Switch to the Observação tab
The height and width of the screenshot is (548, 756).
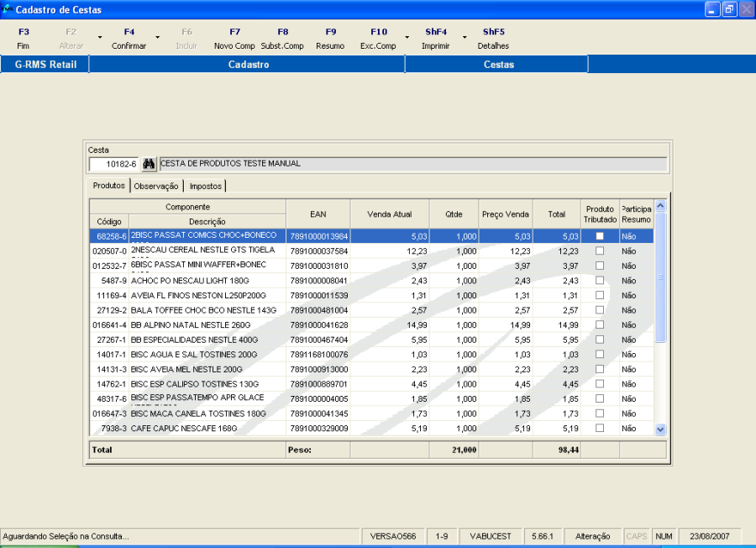pyautogui.click(x=157, y=186)
